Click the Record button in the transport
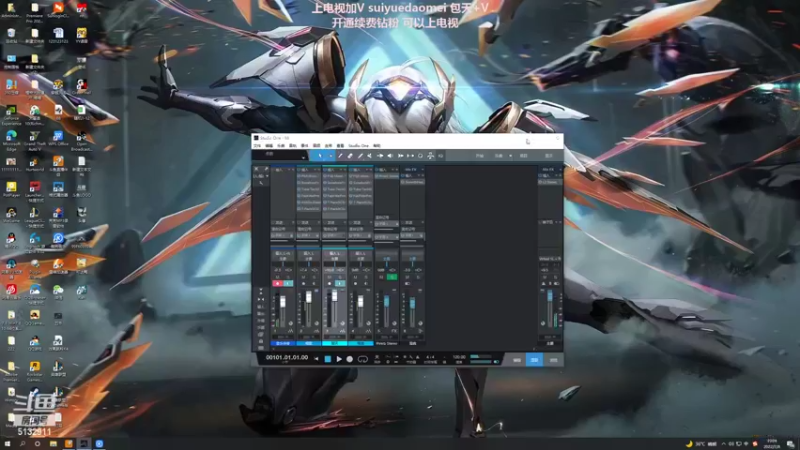The width and height of the screenshot is (800, 450). [349, 359]
